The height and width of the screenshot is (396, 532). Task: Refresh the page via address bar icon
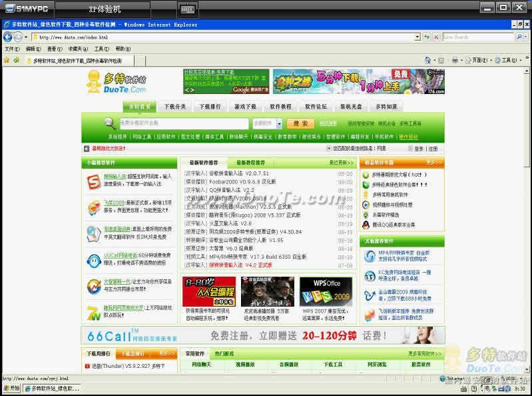pos(427,37)
